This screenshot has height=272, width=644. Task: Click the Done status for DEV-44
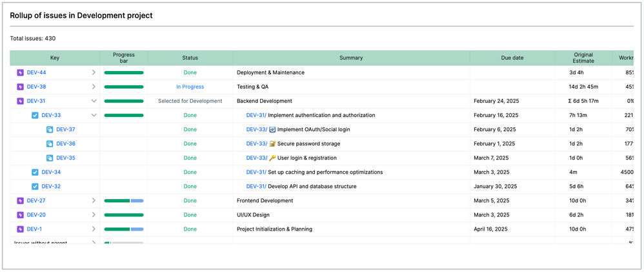click(190, 72)
